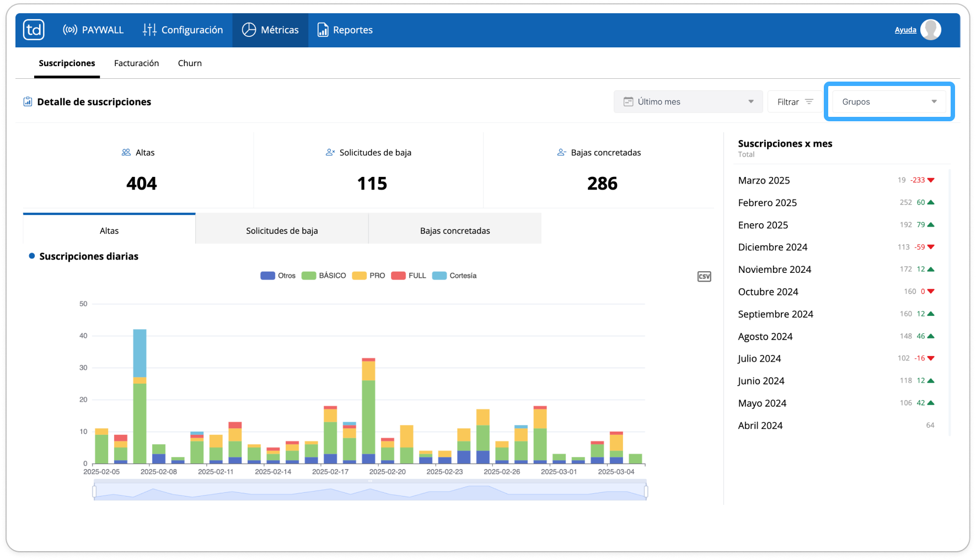976x560 pixels.
Task: Open the Configuración menu
Action: click(x=183, y=30)
